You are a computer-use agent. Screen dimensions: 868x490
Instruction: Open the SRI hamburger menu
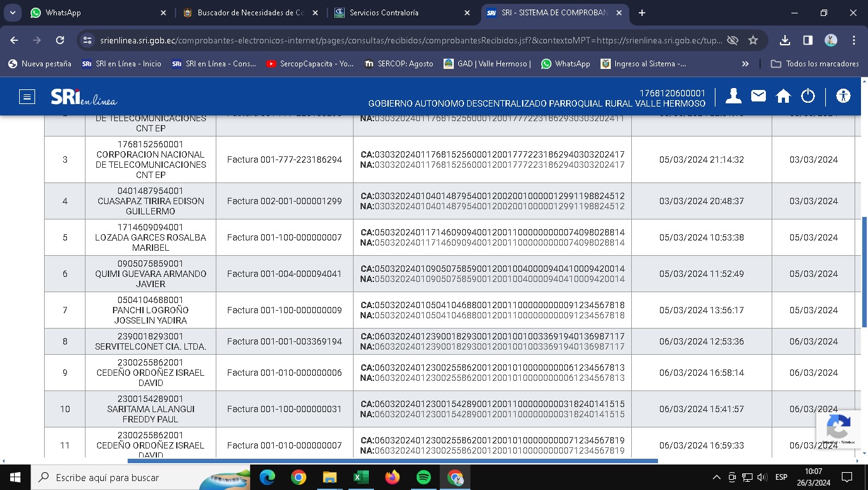pyautogui.click(x=27, y=97)
